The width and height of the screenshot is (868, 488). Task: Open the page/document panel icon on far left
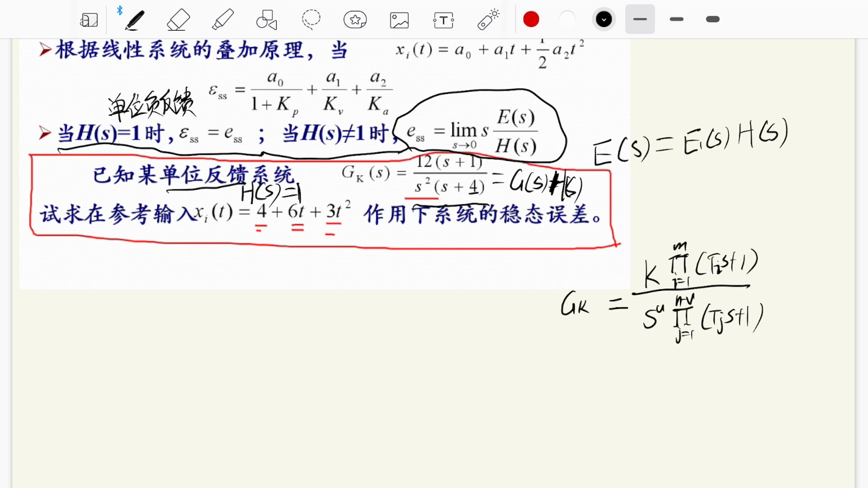[x=89, y=19]
